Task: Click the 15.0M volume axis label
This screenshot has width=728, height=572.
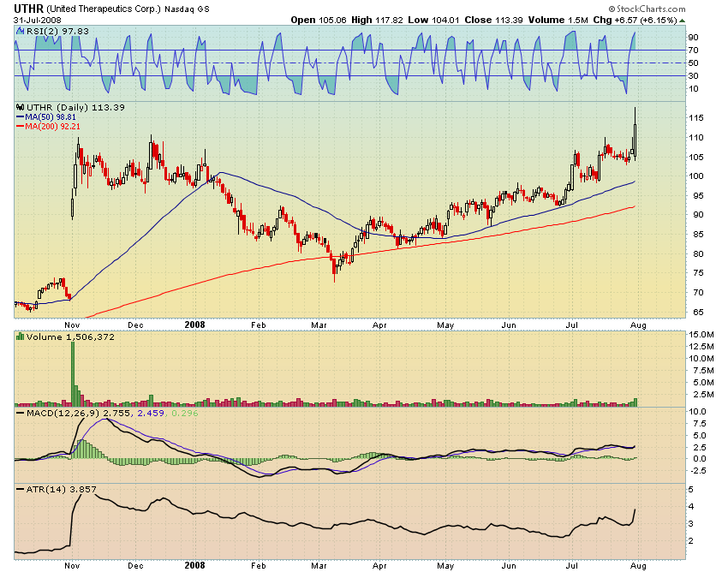Action: point(701,334)
